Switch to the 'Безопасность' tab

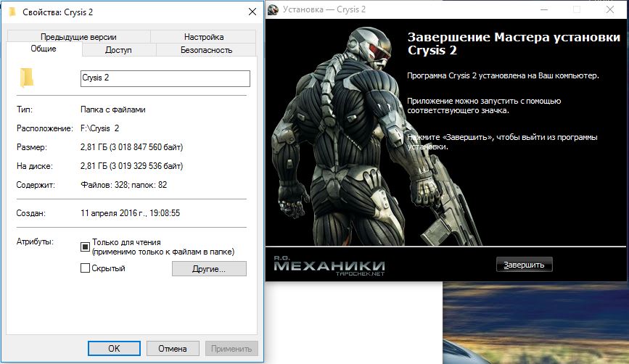[206, 50]
